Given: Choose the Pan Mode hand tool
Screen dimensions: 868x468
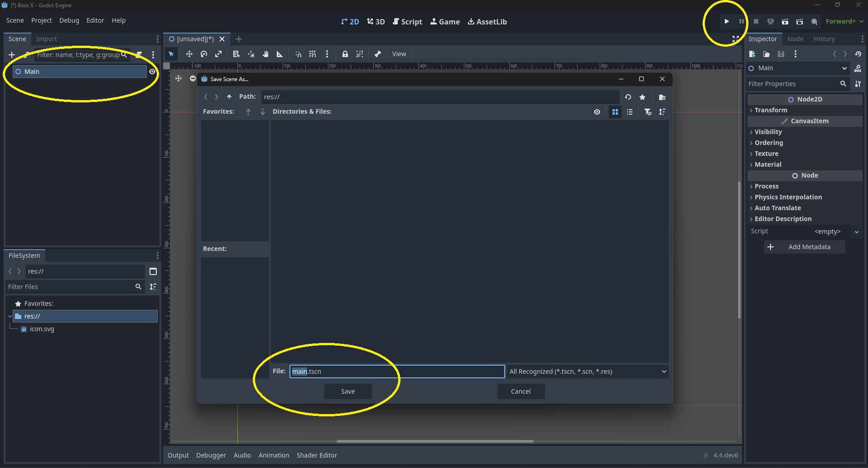Looking at the screenshot, I should 265,54.
